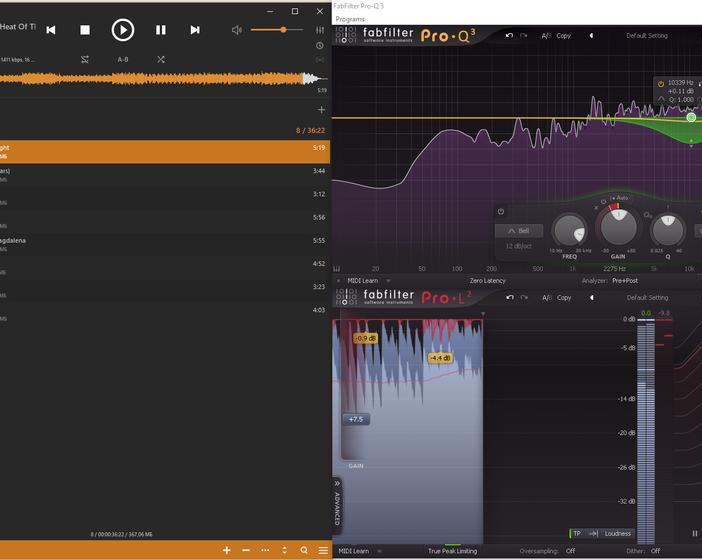Stop playback with the square button
This screenshot has width=702, height=560.
click(x=85, y=30)
